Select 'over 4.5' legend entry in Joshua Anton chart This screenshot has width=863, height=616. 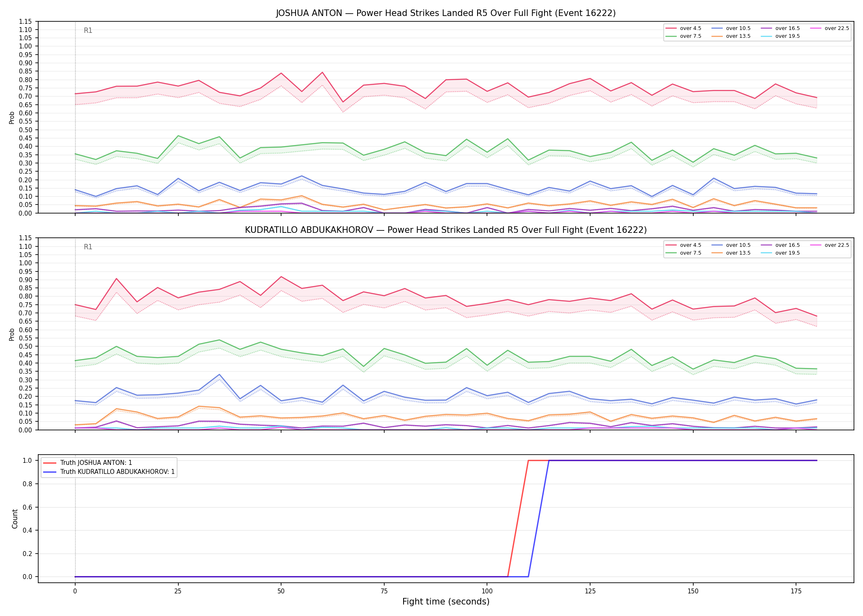[x=683, y=28]
